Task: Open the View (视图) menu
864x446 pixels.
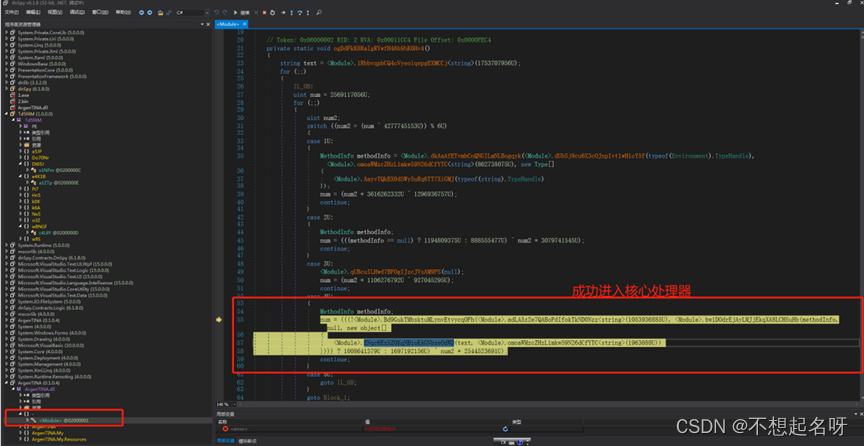Action: click(55, 12)
